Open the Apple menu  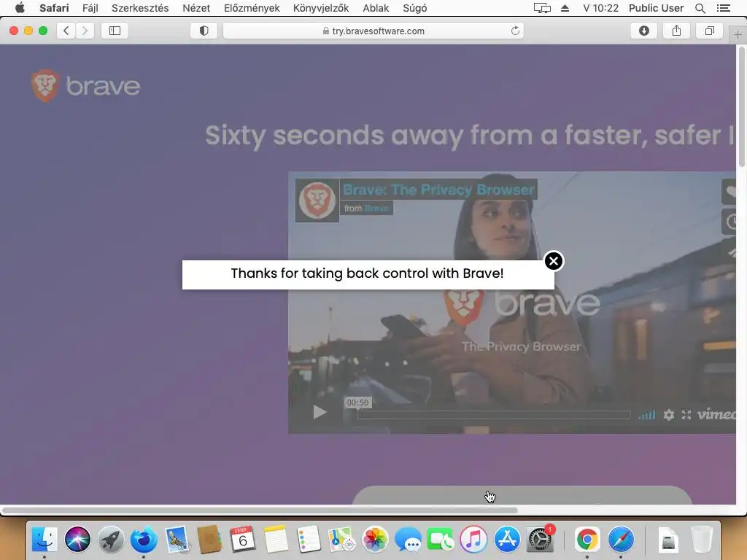pos(20,8)
